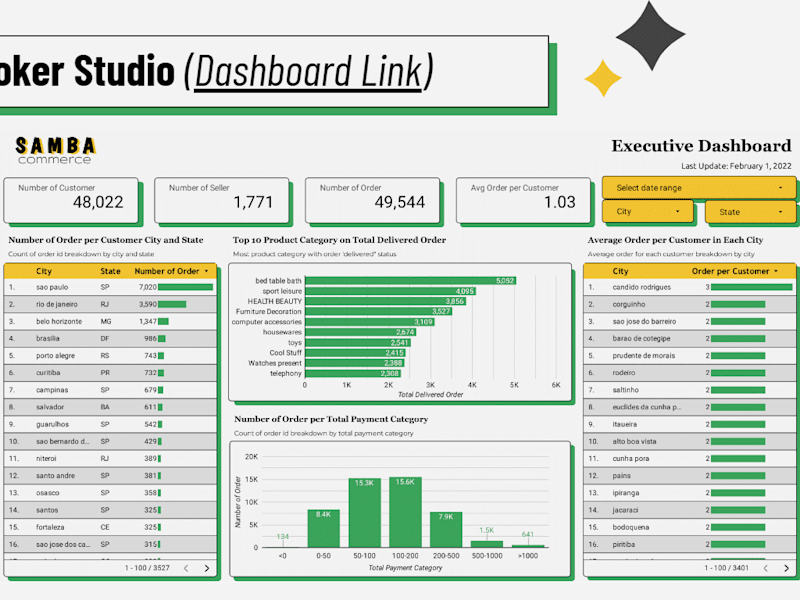Click the sao jose do barreiro cell

click(644, 321)
